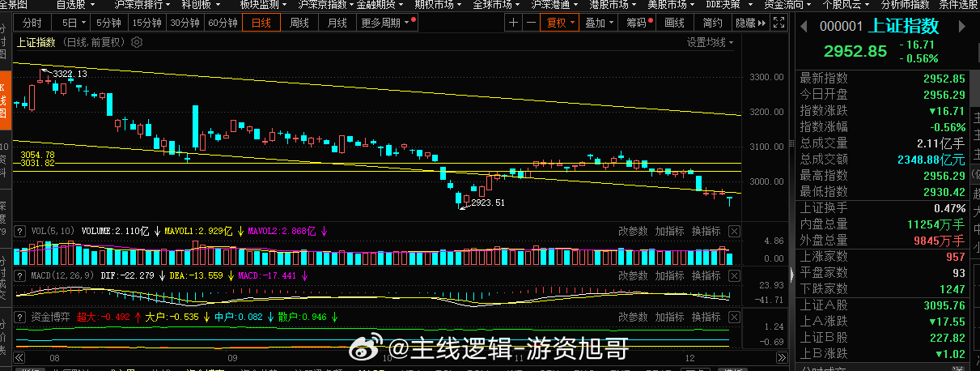Open settings gear beside 上证指数 chart title
980x371 pixels.
coord(136,42)
